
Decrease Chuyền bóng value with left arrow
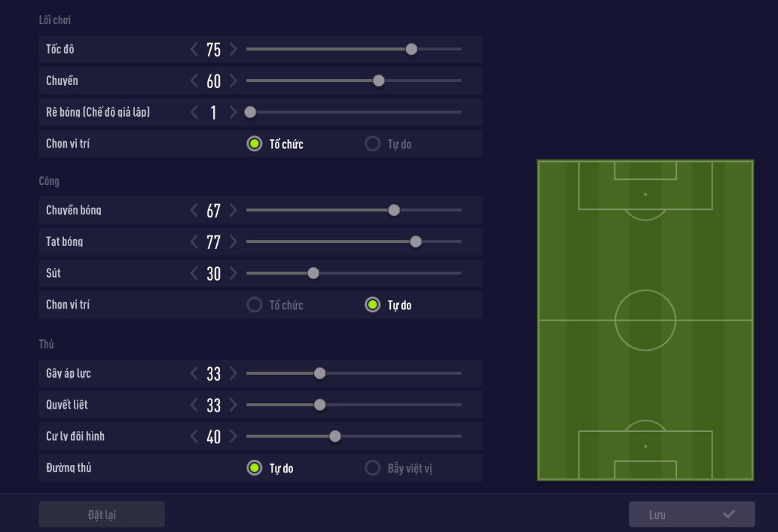[x=194, y=211]
